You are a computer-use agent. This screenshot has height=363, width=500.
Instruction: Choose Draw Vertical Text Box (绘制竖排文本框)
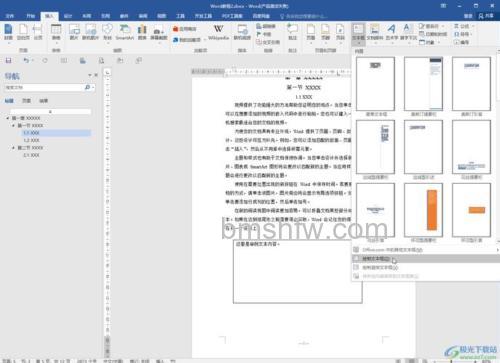click(x=425, y=267)
